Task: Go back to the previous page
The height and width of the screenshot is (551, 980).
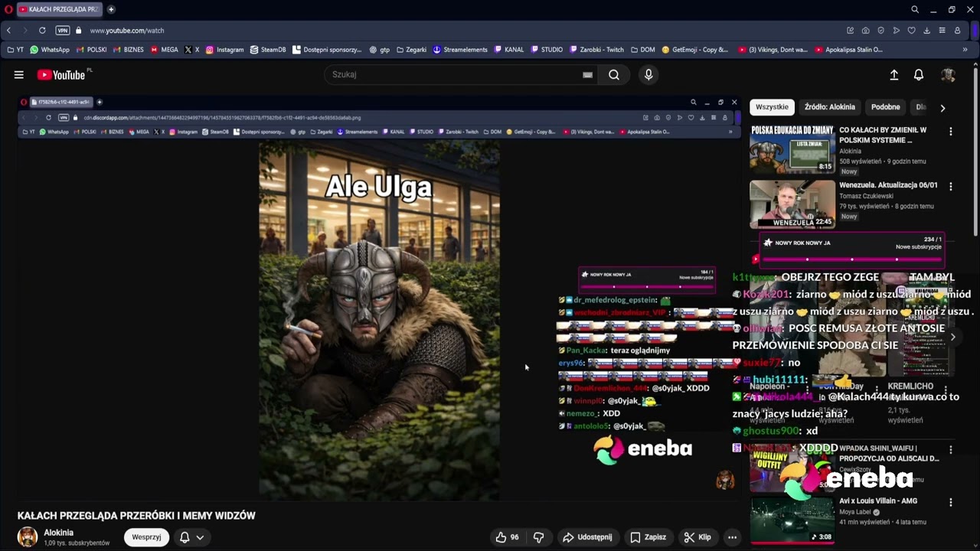Action: coord(8,31)
